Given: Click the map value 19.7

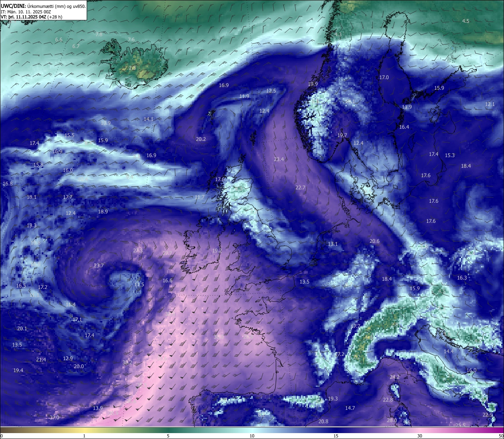Looking at the screenshot, I should pyautogui.click(x=342, y=135).
